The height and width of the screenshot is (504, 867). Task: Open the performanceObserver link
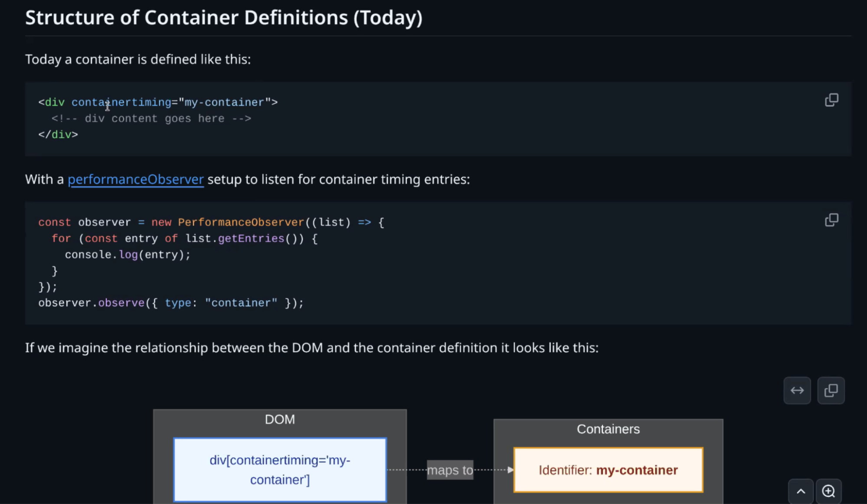point(135,179)
